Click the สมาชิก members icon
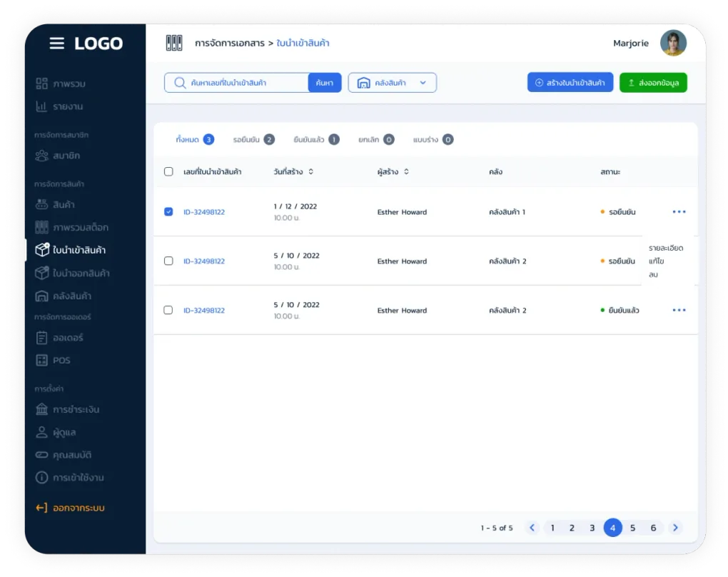Image resolution: width=728 pixels, height=577 pixels. click(42, 156)
